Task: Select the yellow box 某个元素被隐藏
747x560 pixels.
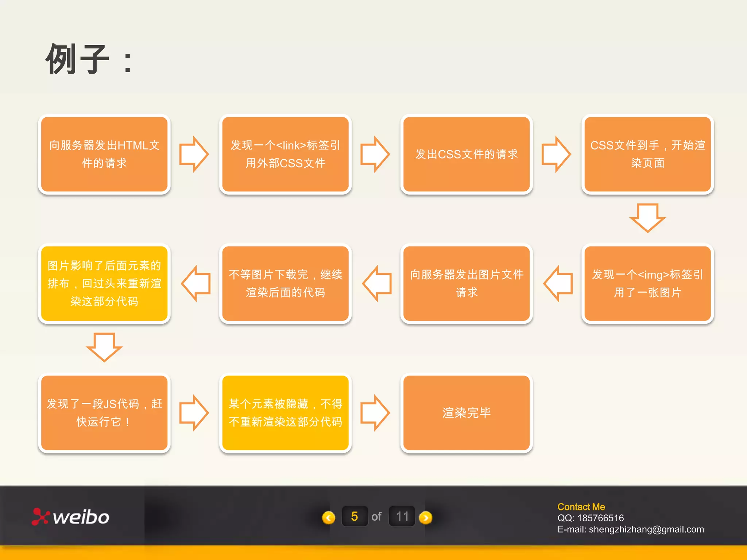Action: (x=285, y=413)
